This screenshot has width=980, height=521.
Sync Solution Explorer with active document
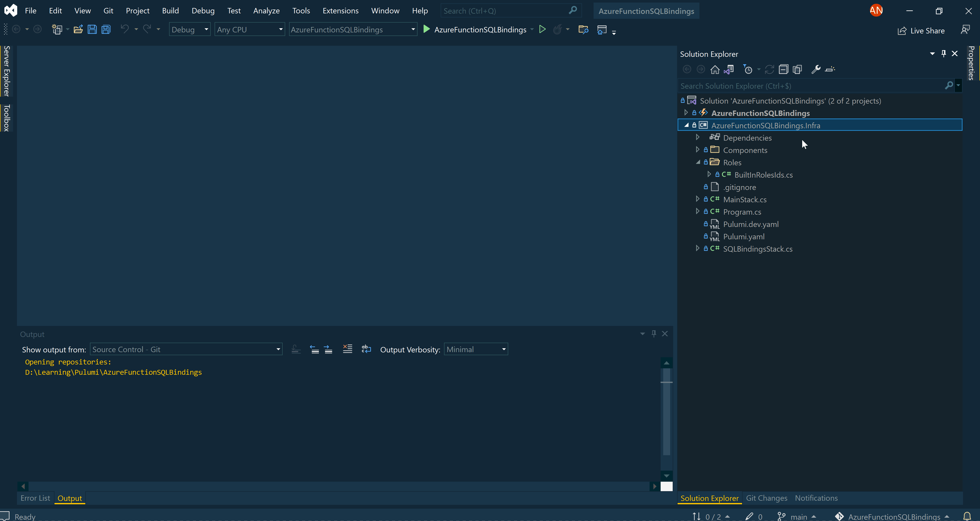[728, 69]
